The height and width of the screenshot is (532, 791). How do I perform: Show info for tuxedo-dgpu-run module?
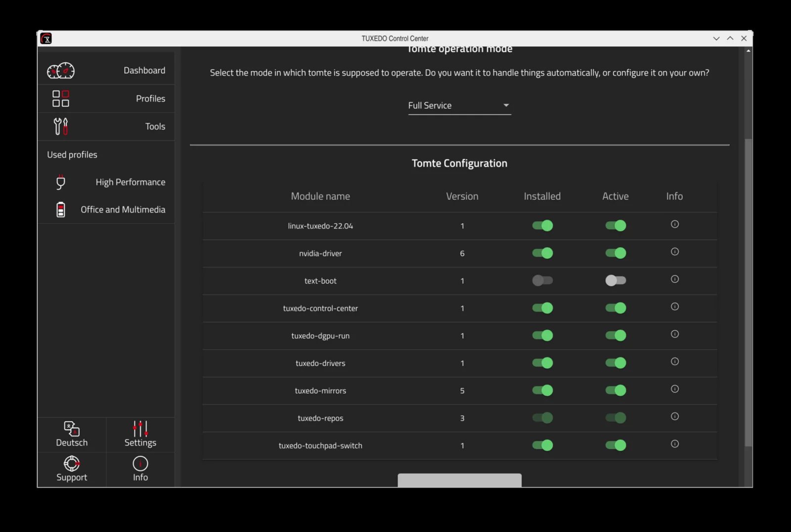[675, 334]
